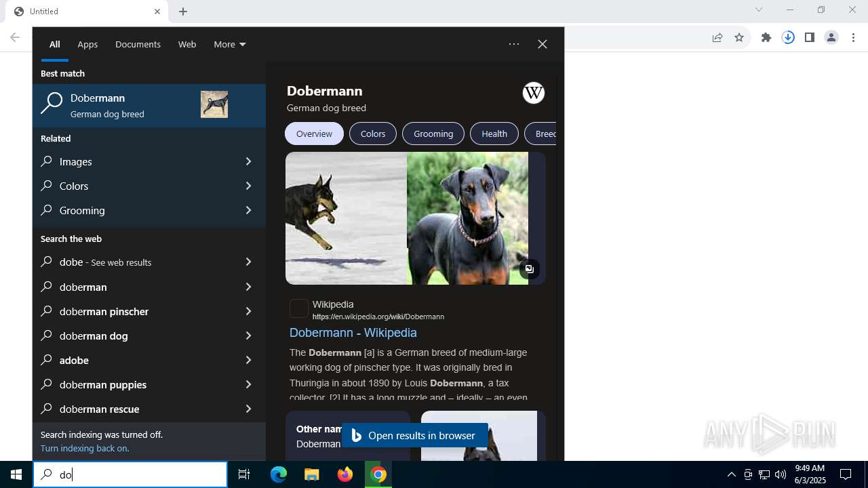This screenshot has height=488, width=868.
Task: Open Chrome three-dot menu
Action: [854, 37]
